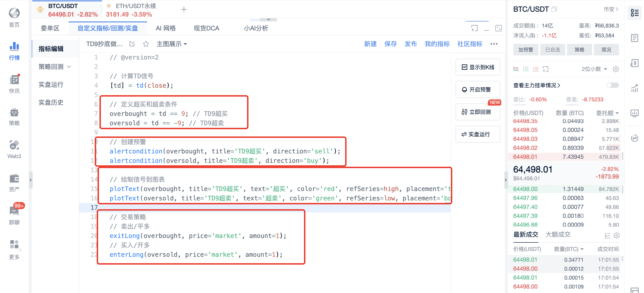Screen dimensions: 644x293
Task: Open 2位小数 precision dropdown
Action: tap(594, 69)
